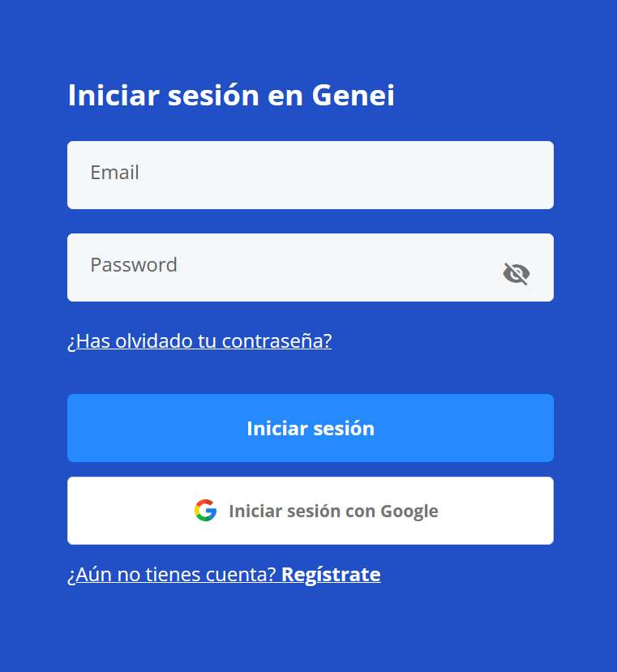This screenshot has height=672, width=617.
Task: Open the registration page via Regístrate
Action: click(x=331, y=574)
